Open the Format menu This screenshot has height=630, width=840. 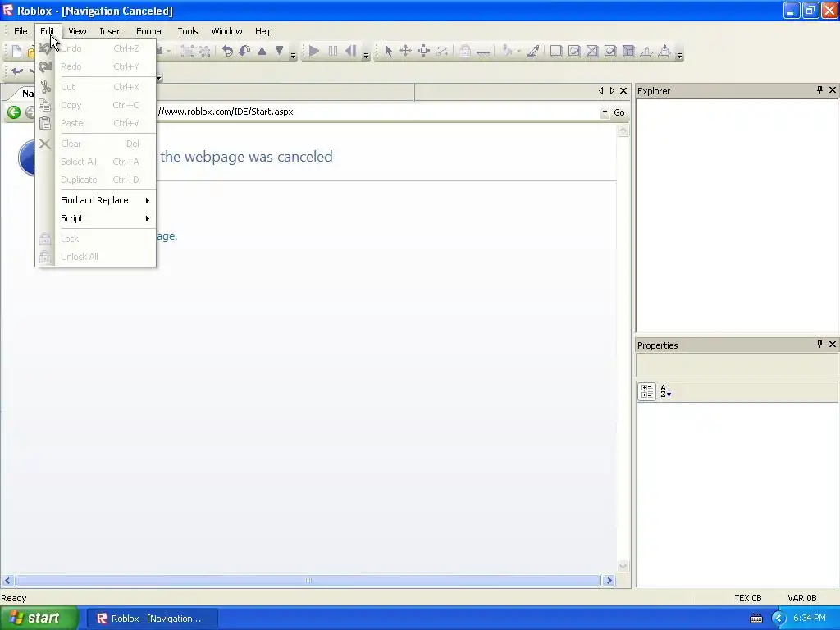coord(150,31)
